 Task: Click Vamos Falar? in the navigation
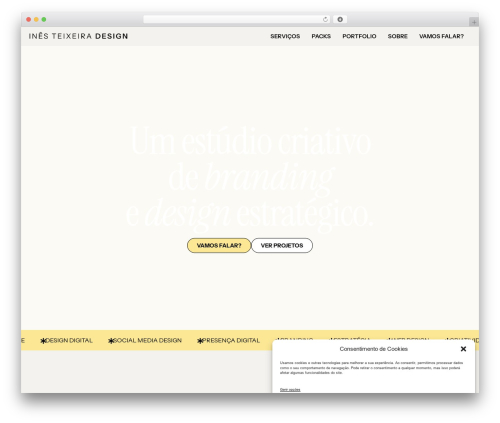pyautogui.click(x=441, y=36)
